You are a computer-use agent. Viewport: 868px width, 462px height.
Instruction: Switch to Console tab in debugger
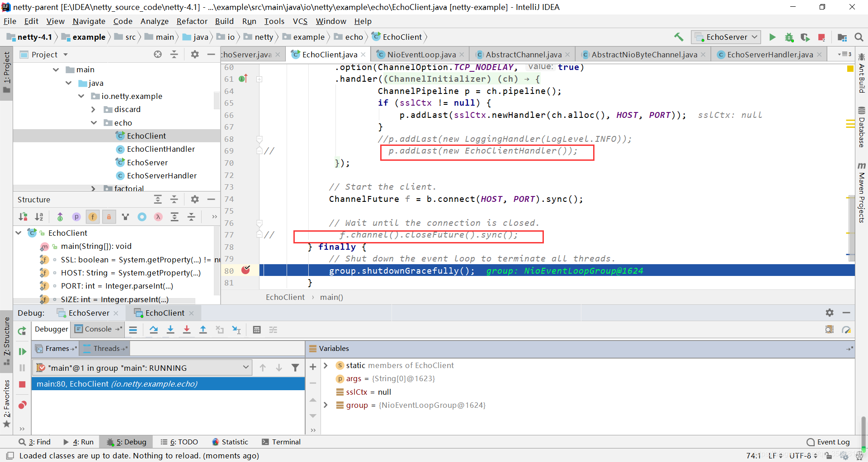point(98,329)
